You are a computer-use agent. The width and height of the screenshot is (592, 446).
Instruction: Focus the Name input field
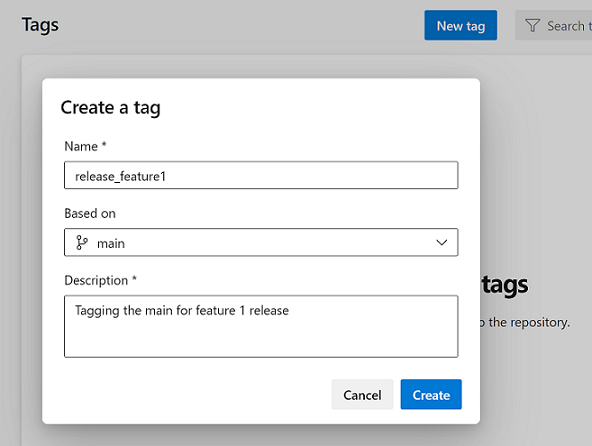point(261,175)
